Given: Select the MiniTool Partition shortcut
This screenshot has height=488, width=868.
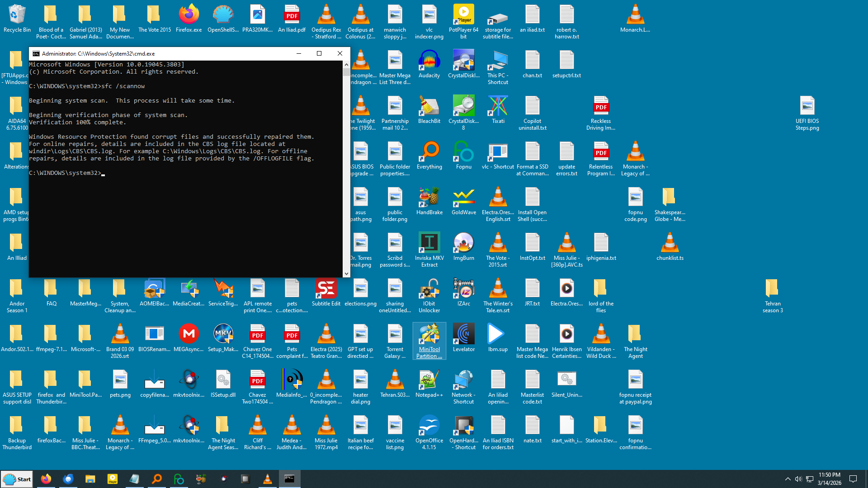Looking at the screenshot, I should tap(429, 335).
